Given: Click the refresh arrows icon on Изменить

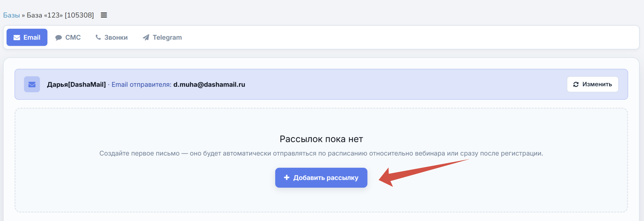Looking at the screenshot, I should (576, 84).
